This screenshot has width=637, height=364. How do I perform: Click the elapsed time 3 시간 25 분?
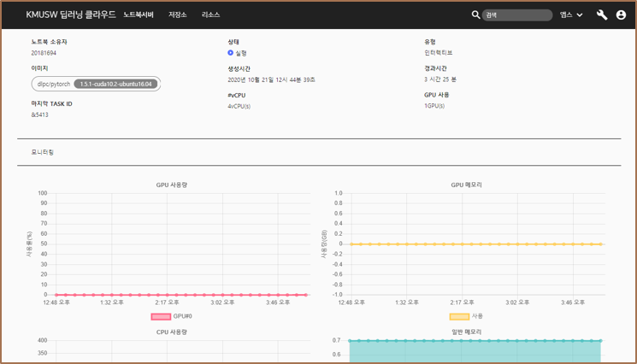(x=440, y=79)
